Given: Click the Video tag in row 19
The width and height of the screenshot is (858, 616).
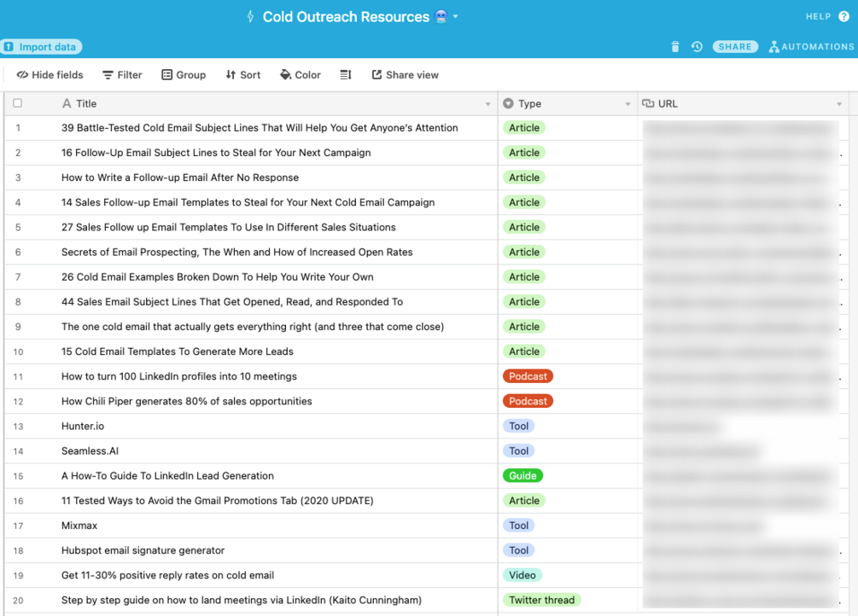Looking at the screenshot, I should (x=522, y=576).
